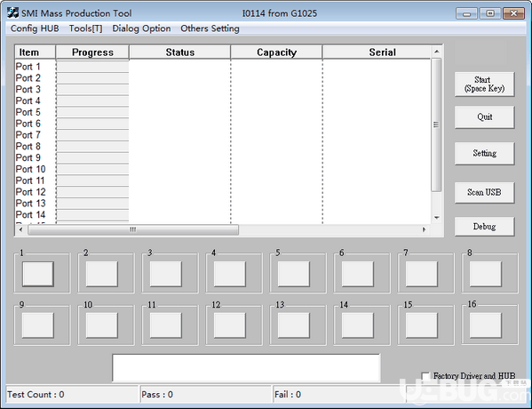
Task: Click the Quit button
Action: (484, 116)
